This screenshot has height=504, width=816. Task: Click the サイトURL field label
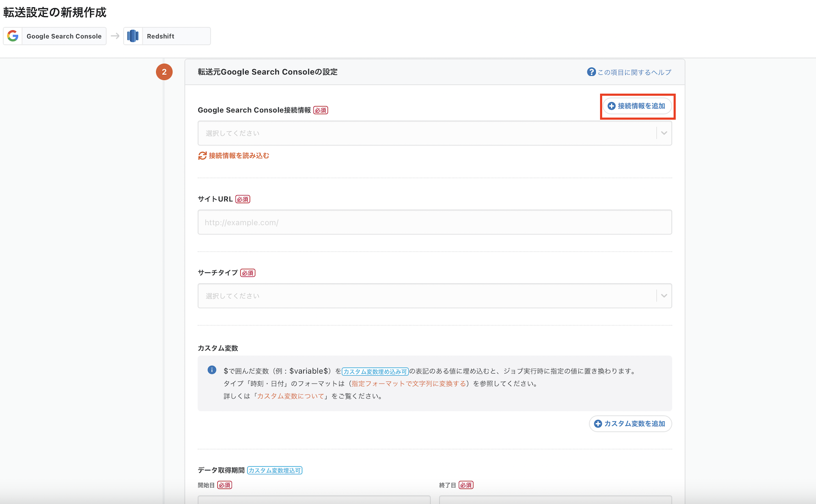tap(215, 199)
